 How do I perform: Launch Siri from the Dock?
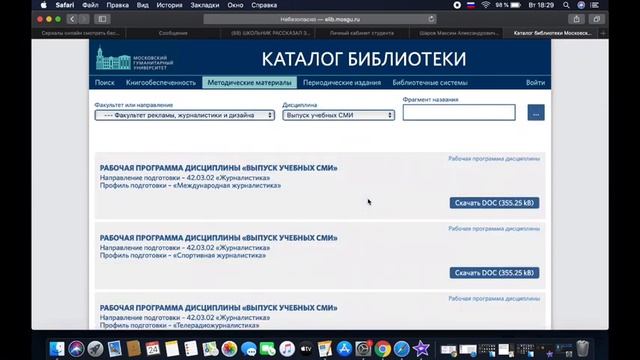[x=76, y=349]
